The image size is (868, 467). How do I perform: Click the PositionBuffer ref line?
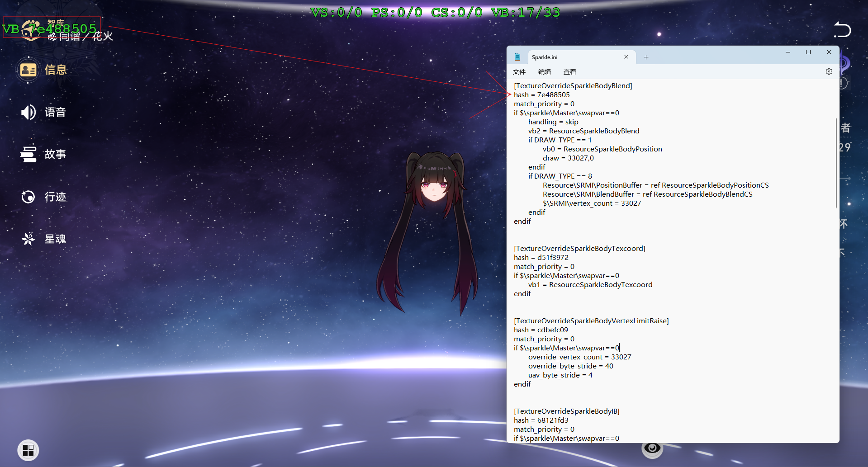click(656, 185)
